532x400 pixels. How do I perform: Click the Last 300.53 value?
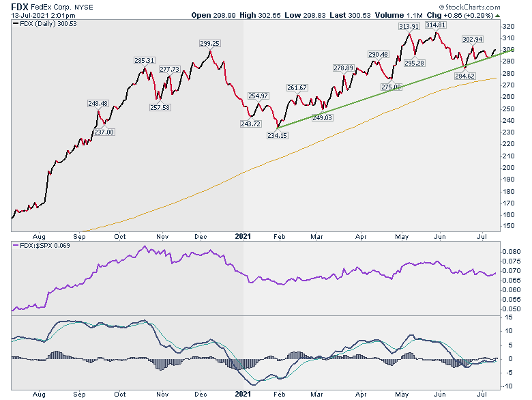point(350,15)
